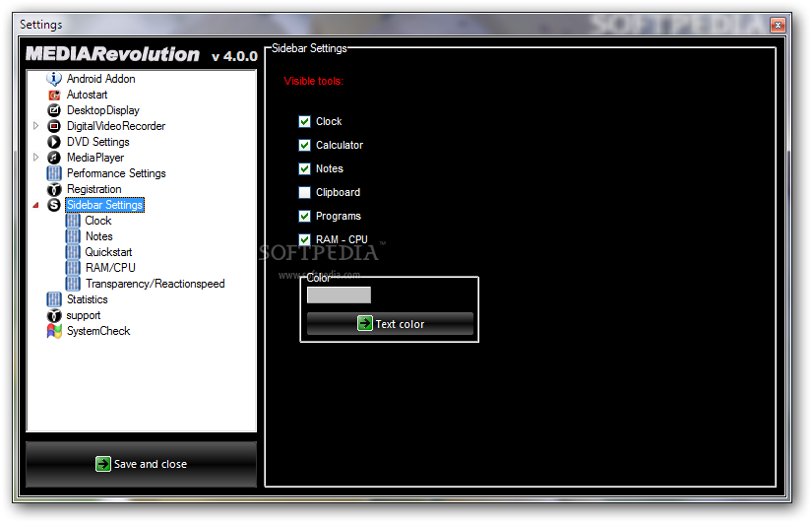The width and height of the screenshot is (812, 523).
Task: Close the Settings window
Action: click(x=778, y=25)
